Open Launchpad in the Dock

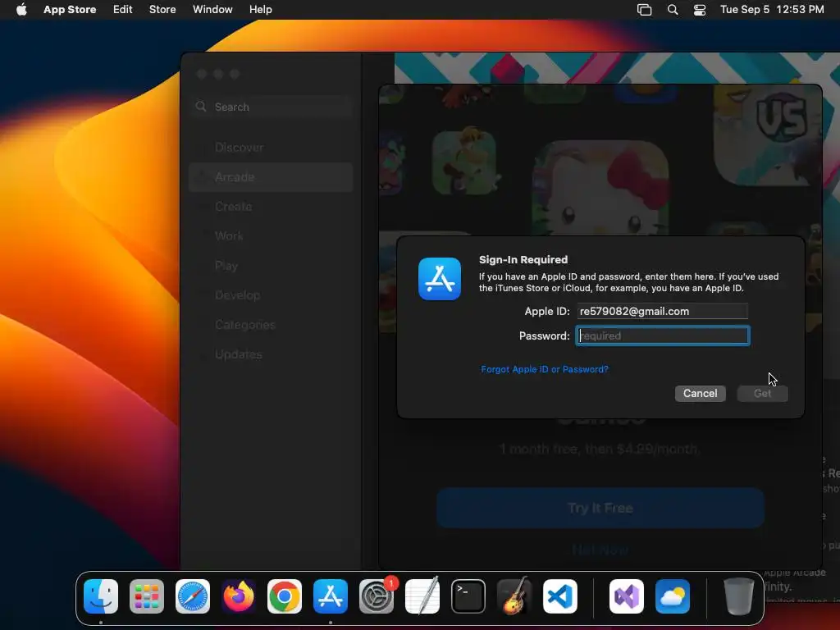click(x=147, y=596)
